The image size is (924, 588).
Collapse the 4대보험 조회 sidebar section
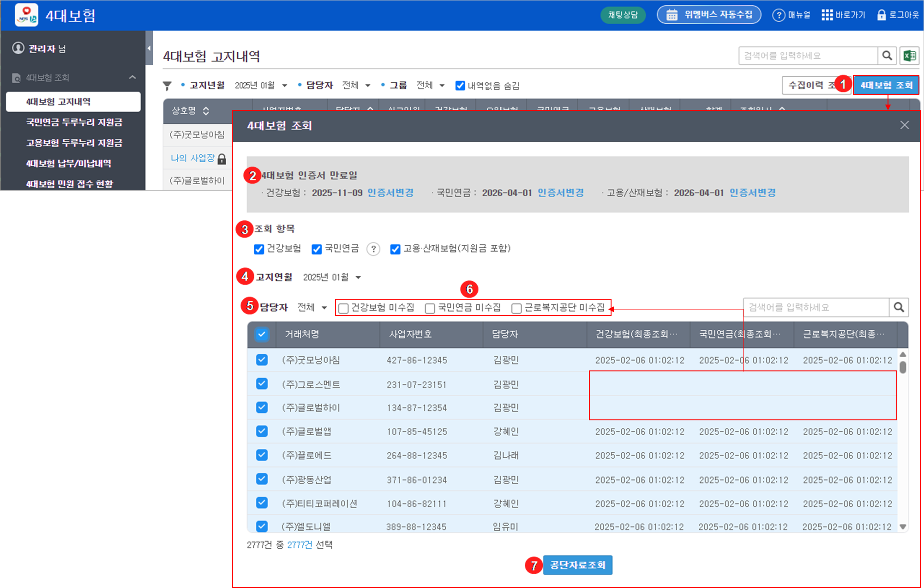132,78
